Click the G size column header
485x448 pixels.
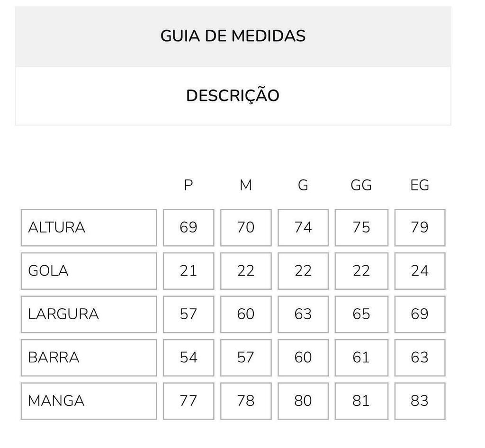coord(303,185)
